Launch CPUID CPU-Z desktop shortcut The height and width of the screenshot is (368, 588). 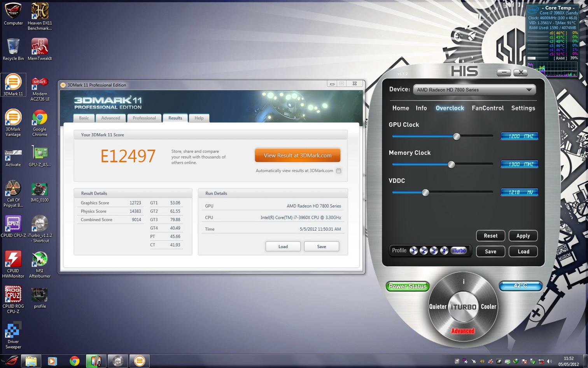pos(13,227)
